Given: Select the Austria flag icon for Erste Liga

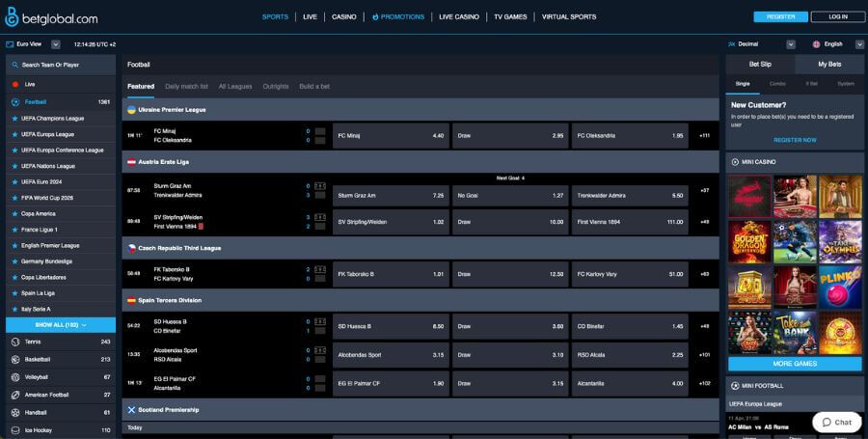Looking at the screenshot, I should (x=131, y=162).
